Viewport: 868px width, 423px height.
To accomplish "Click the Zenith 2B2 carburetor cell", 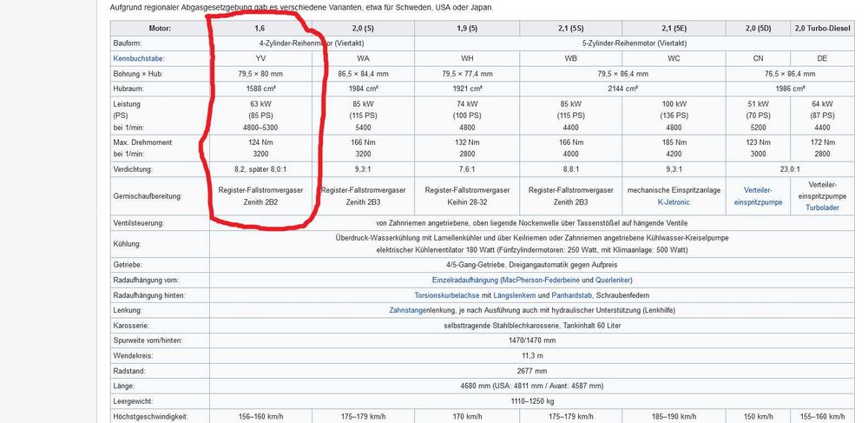I will tap(260, 196).
